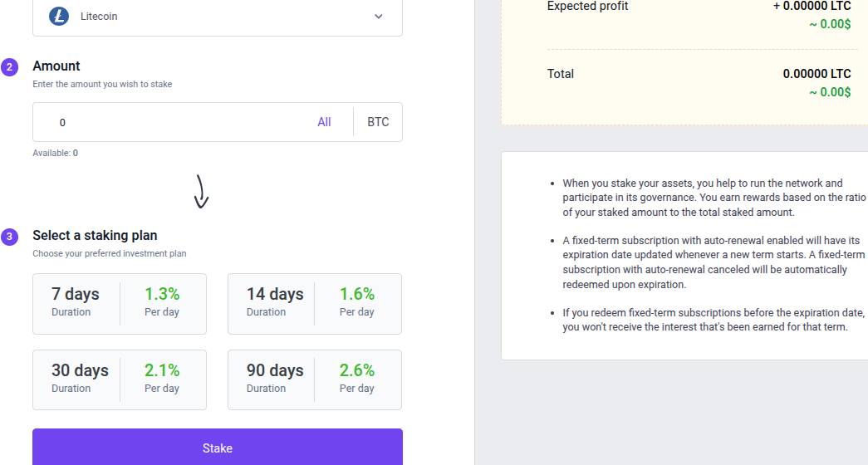Click the Select a staking plan heading
Image resolution: width=868 pixels, height=465 pixels.
click(x=95, y=236)
